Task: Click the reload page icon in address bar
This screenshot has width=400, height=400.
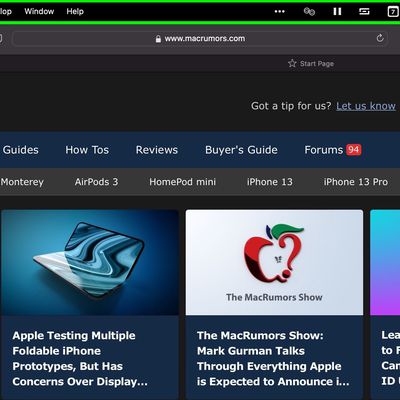Action: (x=380, y=38)
